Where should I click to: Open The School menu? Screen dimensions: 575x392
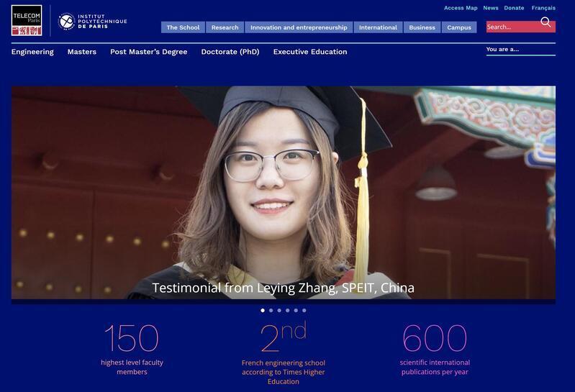pyautogui.click(x=183, y=27)
